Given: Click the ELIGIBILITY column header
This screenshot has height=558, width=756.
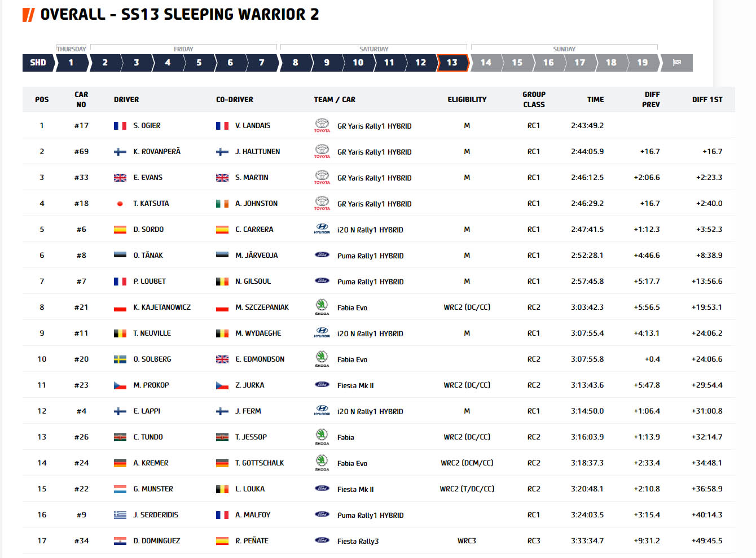Looking at the screenshot, I should tap(467, 100).
